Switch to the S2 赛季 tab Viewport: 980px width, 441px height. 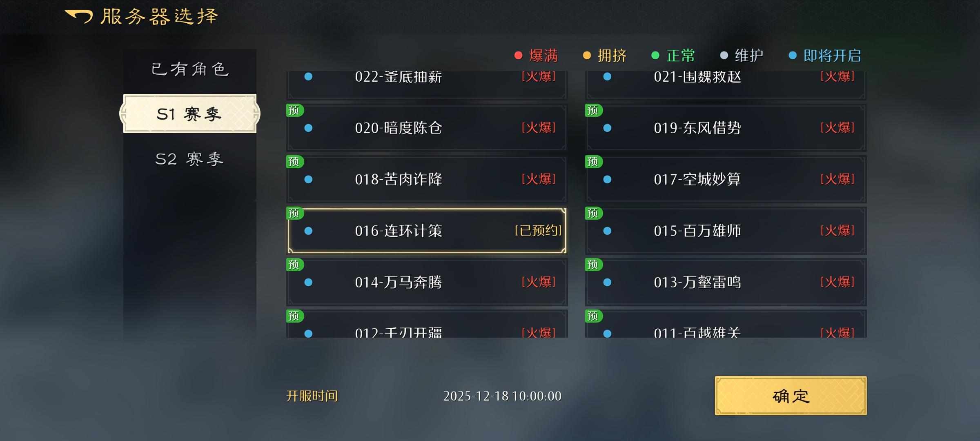(x=190, y=159)
